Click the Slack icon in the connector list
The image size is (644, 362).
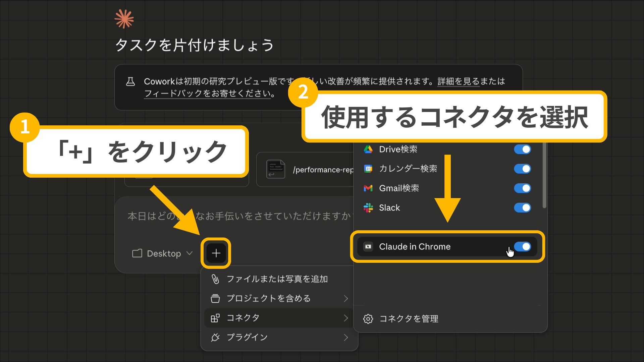click(x=368, y=208)
